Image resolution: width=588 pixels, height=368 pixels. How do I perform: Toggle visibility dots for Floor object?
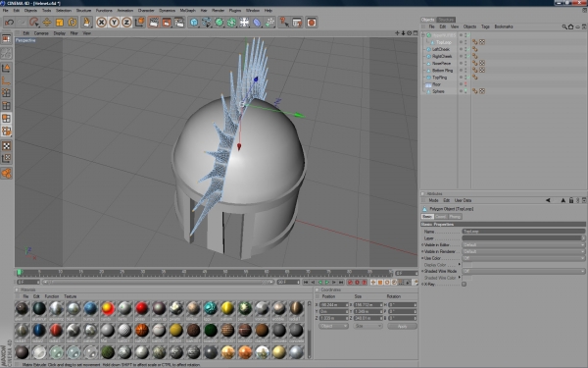click(465, 84)
